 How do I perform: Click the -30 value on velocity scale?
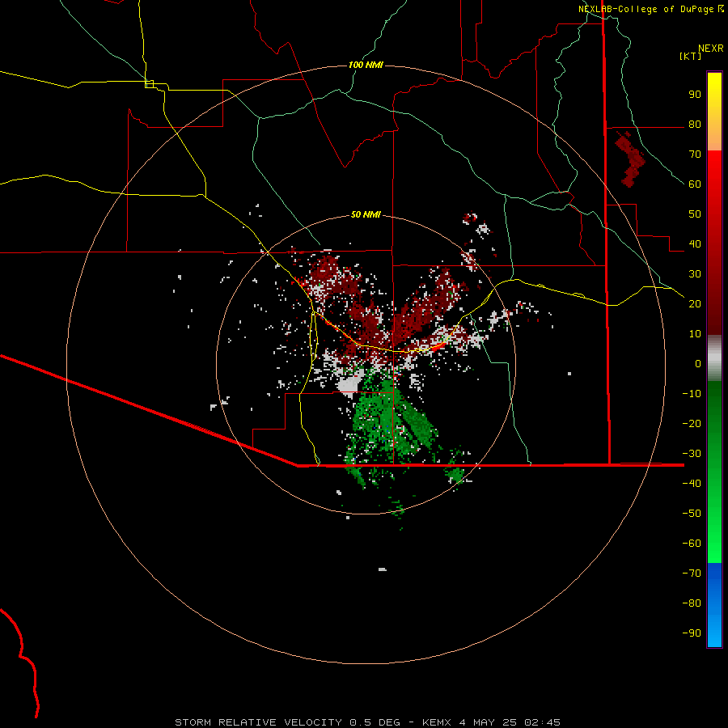[692, 453]
